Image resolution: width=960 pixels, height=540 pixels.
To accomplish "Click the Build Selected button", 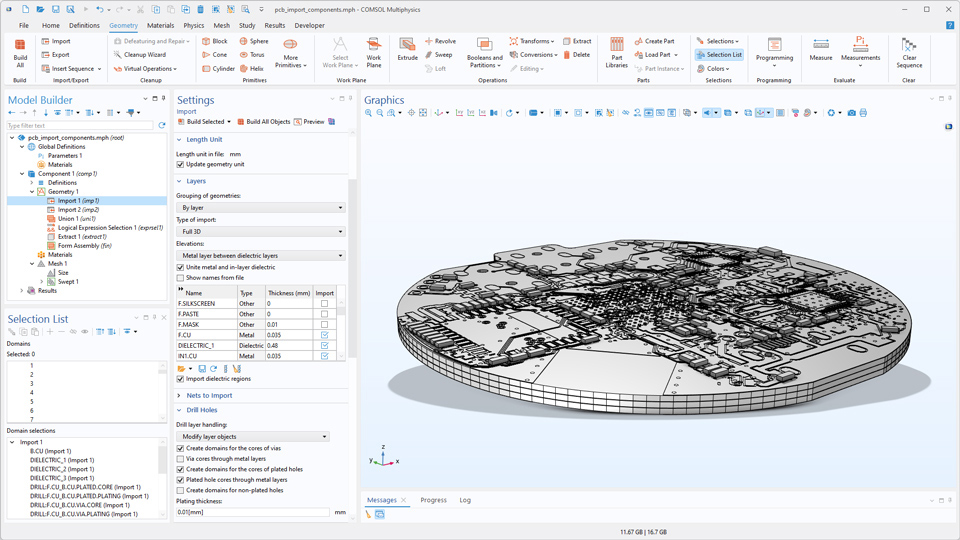I will 204,122.
